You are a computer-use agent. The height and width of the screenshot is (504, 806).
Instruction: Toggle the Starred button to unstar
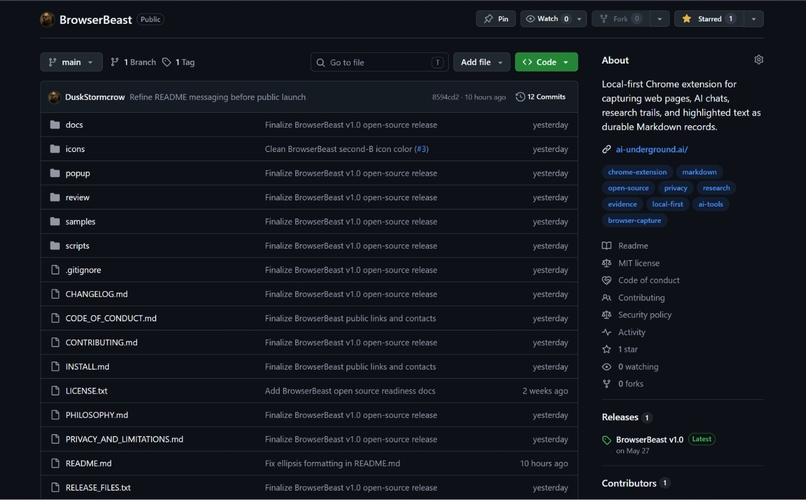coord(709,19)
